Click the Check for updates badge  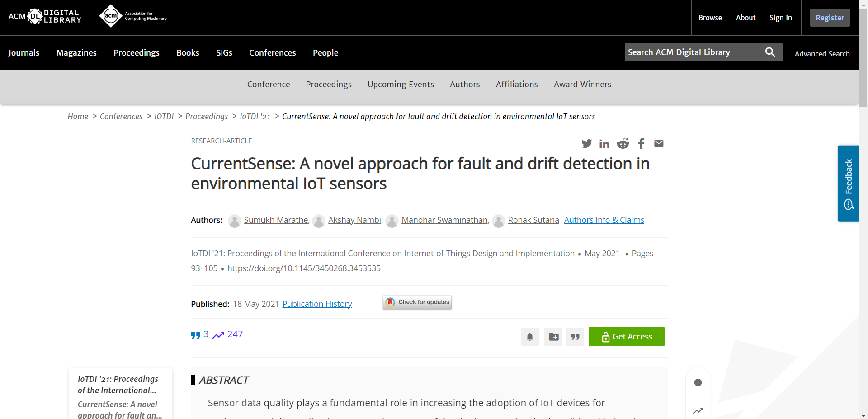click(x=417, y=302)
